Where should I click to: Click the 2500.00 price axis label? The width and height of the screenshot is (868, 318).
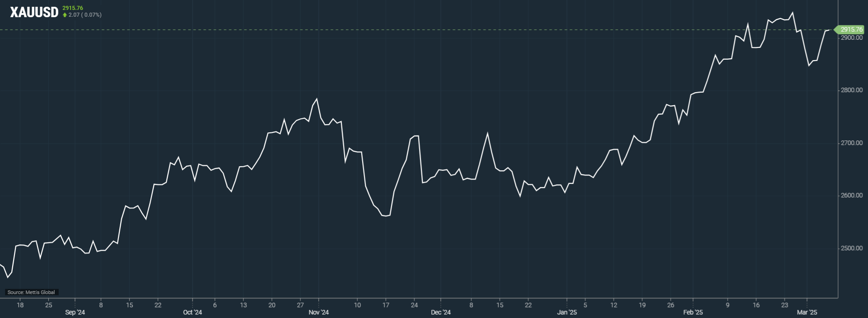click(x=852, y=248)
